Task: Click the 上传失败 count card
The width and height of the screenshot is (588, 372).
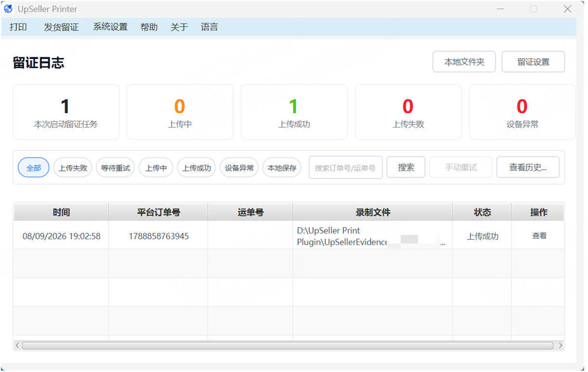Action: pos(408,112)
